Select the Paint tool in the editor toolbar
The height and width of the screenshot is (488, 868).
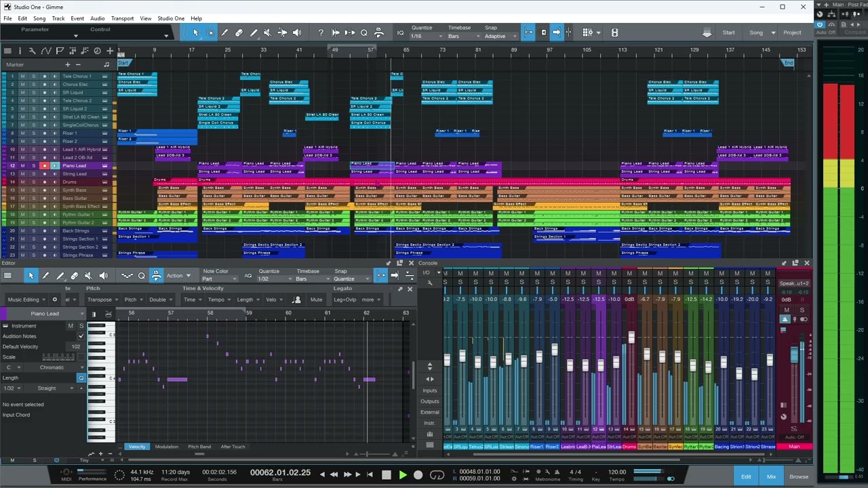60,276
